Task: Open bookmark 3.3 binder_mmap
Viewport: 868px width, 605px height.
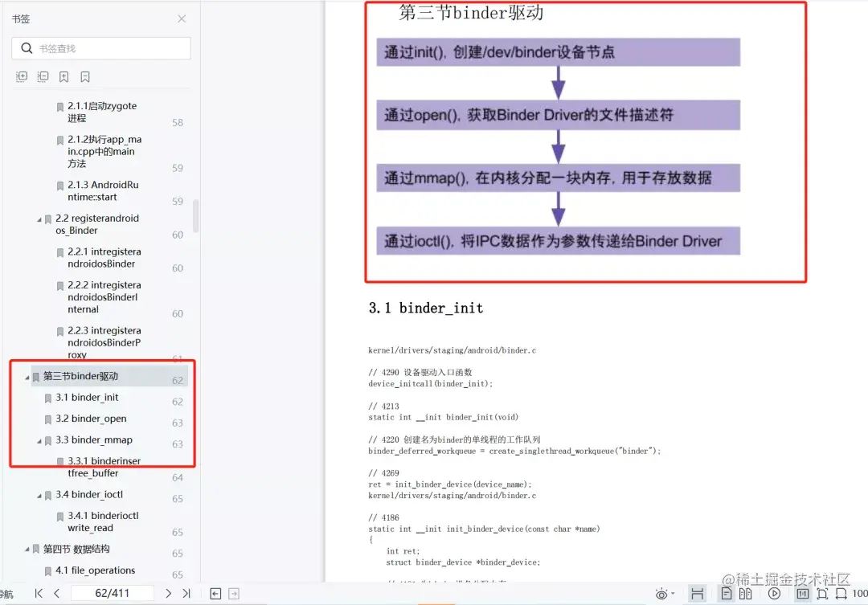Action: tap(93, 439)
